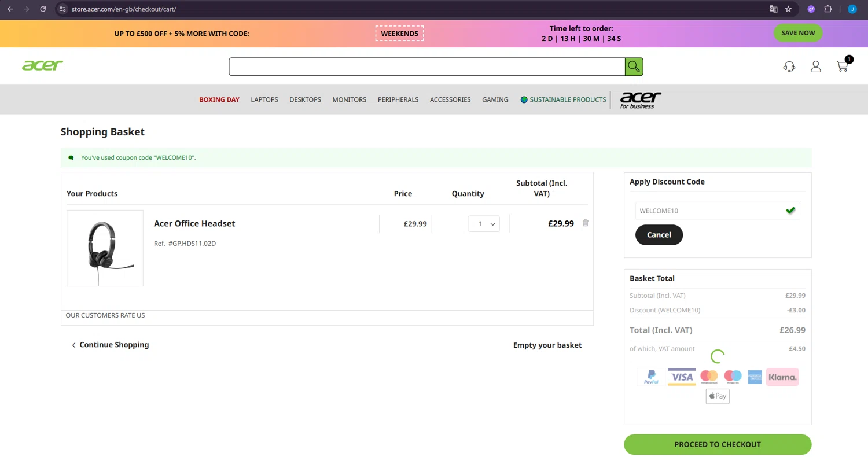868x457 pixels.
Task: Click the PayPal payment icon
Action: tap(651, 377)
